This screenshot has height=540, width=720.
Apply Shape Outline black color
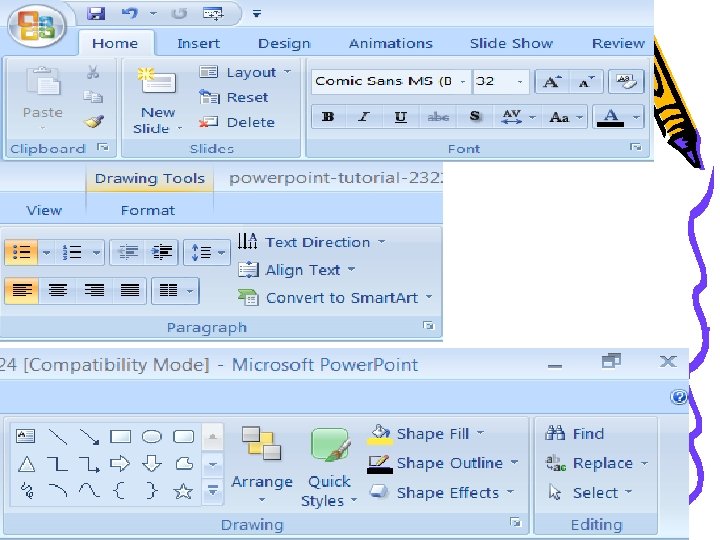(x=380, y=464)
